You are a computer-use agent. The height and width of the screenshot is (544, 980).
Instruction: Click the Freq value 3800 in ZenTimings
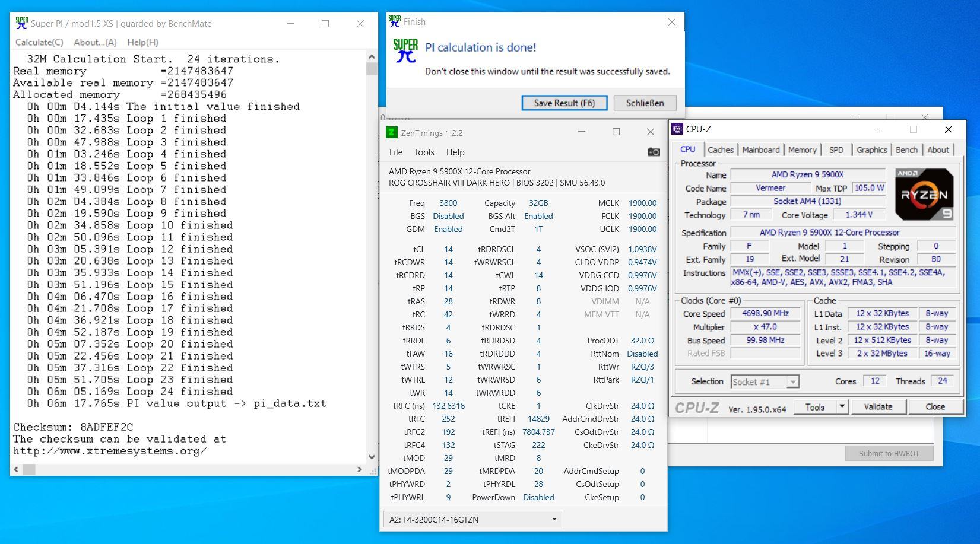[448, 203]
